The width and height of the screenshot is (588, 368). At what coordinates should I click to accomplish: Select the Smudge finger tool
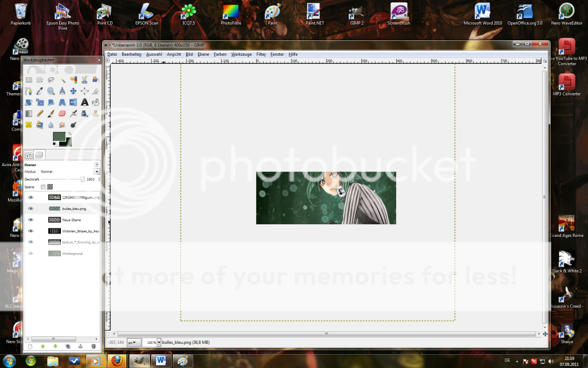[62, 125]
